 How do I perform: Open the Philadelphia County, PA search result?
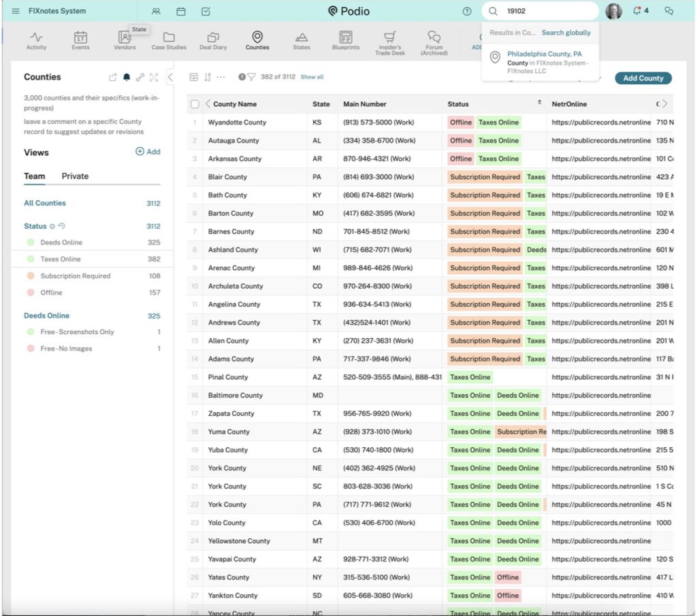[x=540, y=62]
